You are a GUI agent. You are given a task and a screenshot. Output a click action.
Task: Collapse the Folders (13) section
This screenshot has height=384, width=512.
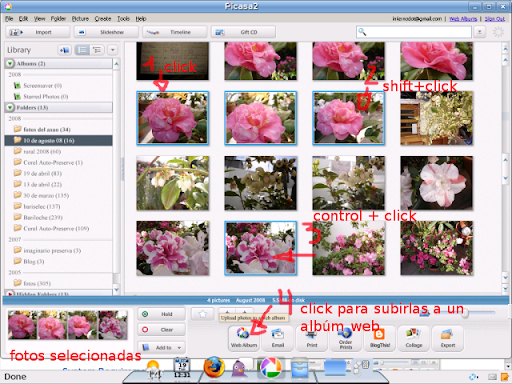10,107
